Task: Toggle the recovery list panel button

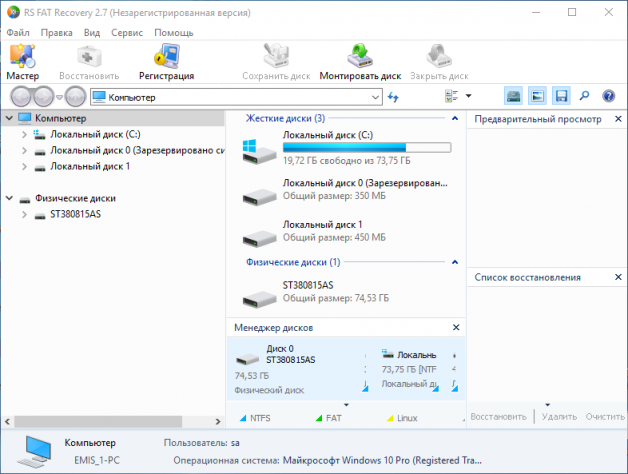Action: tap(561, 96)
